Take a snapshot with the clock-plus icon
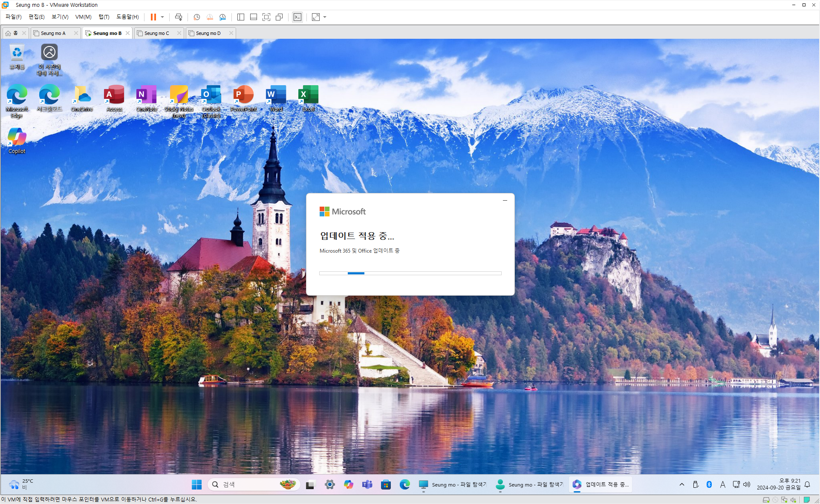820x504 pixels. [196, 17]
